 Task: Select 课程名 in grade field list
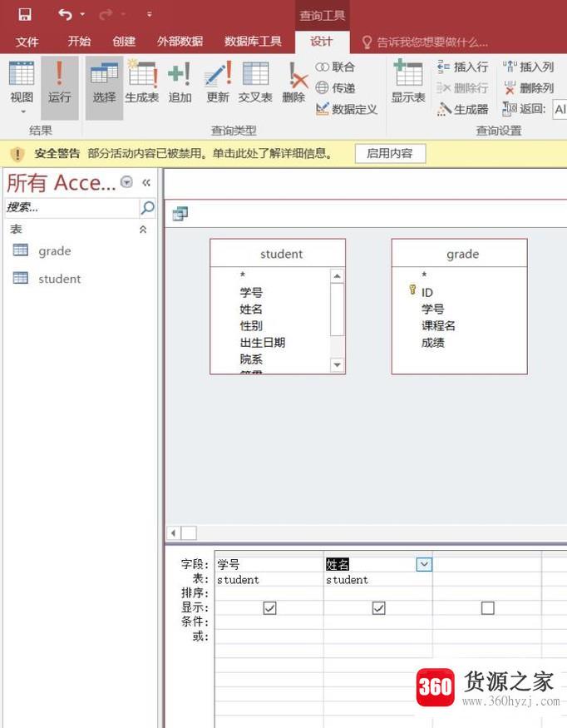pyautogui.click(x=438, y=326)
